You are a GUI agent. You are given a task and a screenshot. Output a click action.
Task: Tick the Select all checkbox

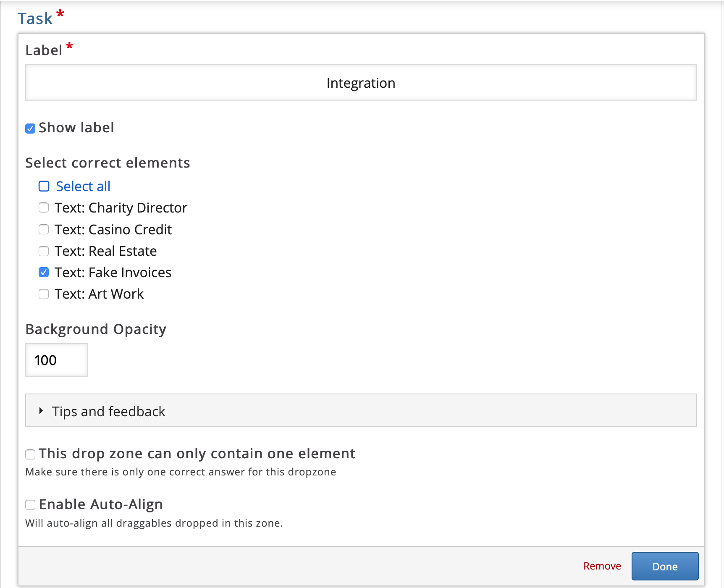[44, 186]
